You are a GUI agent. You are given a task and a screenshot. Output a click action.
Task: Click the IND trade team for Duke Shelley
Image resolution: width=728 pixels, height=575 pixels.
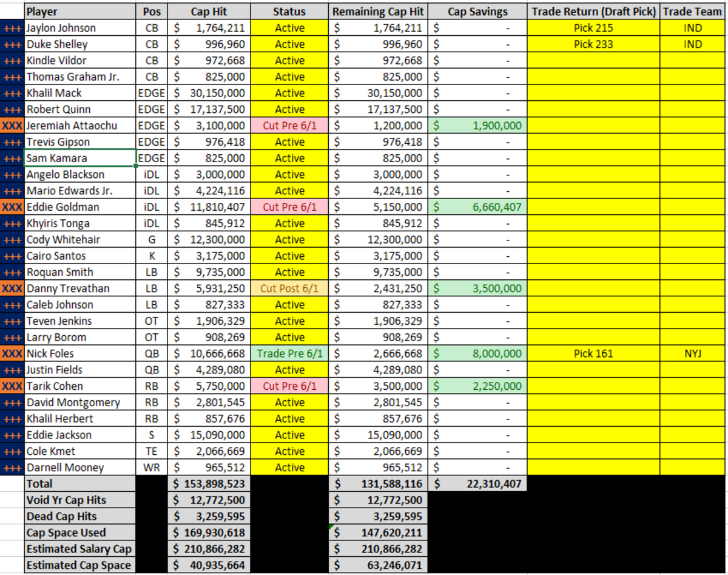(x=692, y=44)
